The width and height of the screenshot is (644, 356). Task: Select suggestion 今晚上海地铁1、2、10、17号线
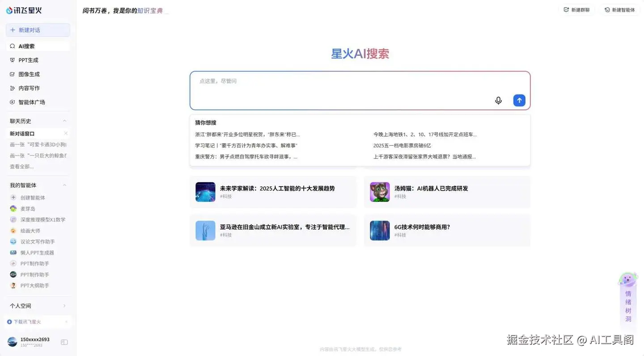[x=425, y=134]
